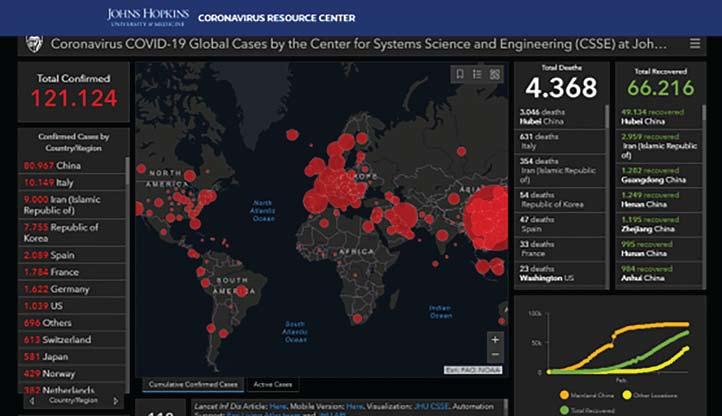Select Washington US 23 deaths row
Viewport: 722px width, 416px height.
pyautogui.click(x=559, y=274)
